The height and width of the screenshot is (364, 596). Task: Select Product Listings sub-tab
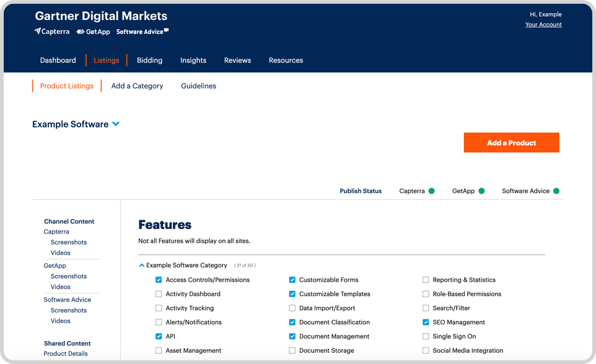[66, 86]
